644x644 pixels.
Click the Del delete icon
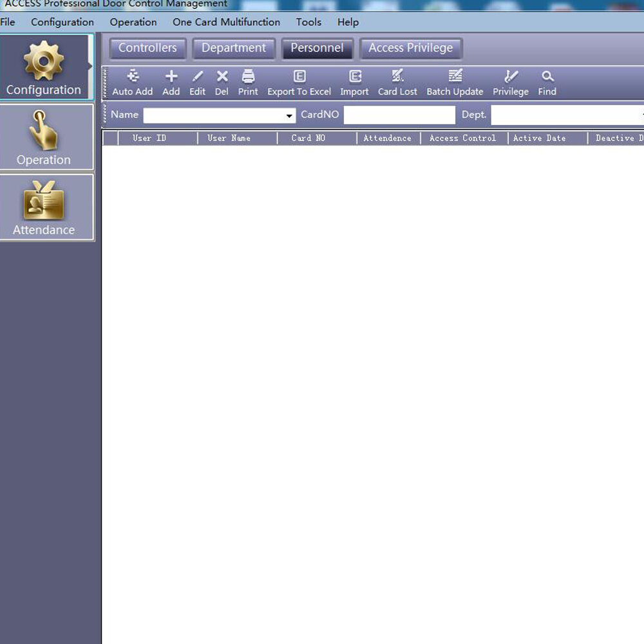click(x=222, y=77)
